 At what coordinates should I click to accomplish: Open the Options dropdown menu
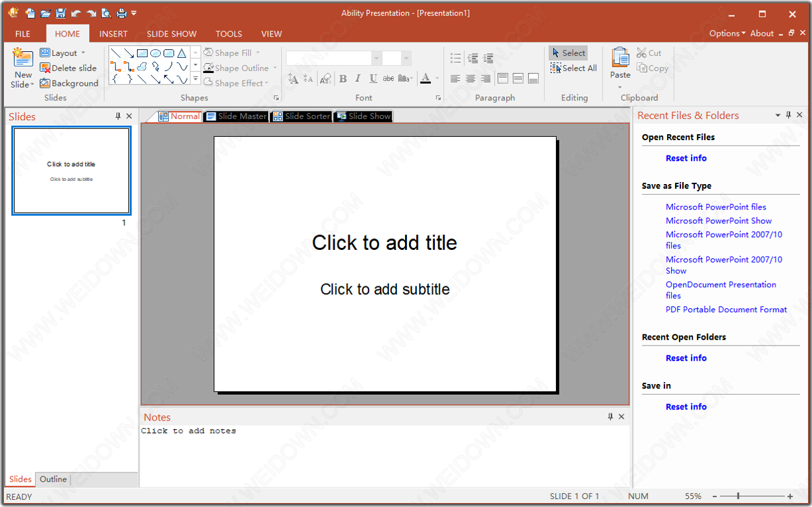[x=727, y=33]
